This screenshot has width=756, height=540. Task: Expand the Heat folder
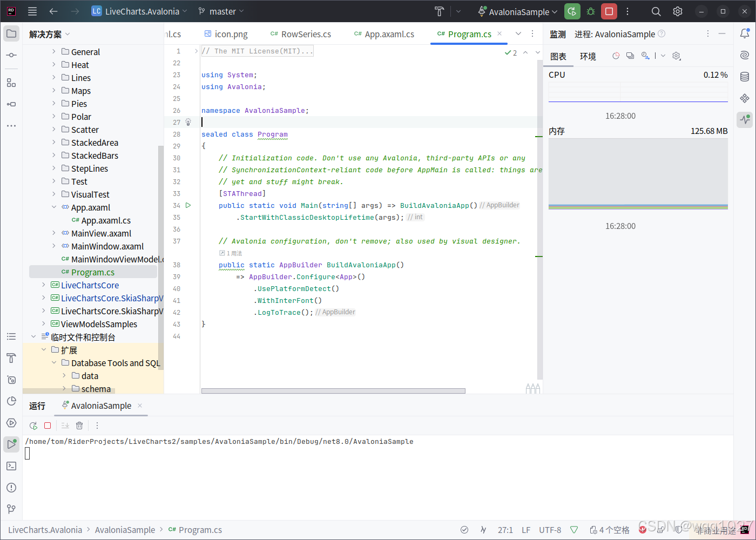[x=53, y=65]
